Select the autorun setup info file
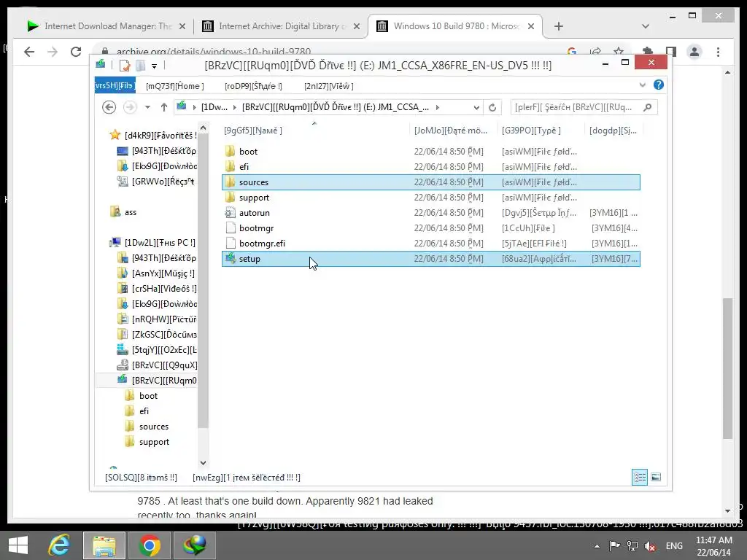The height and width of the screenshot is (560, 747). pos(430,213)
